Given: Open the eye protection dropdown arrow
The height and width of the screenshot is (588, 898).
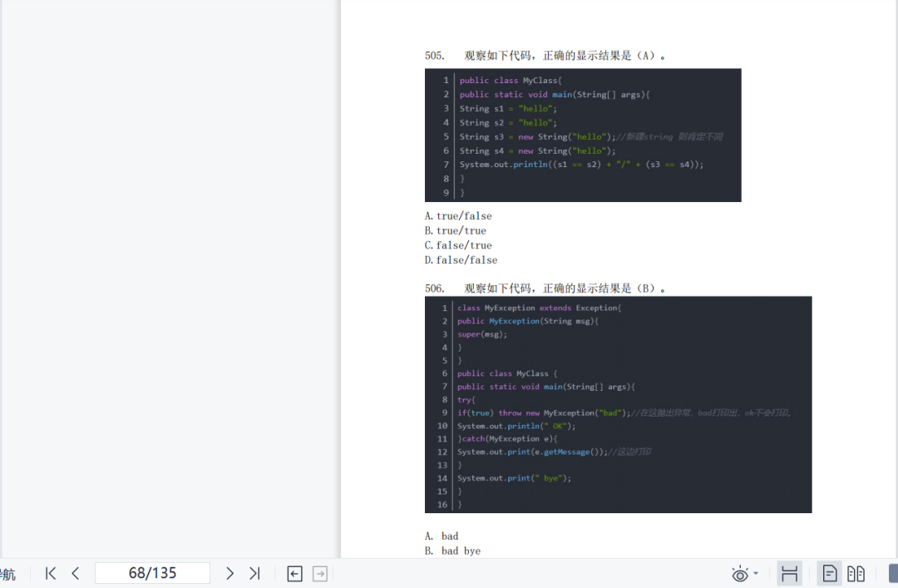Looking at the screenshot, I should coord(756,573).
